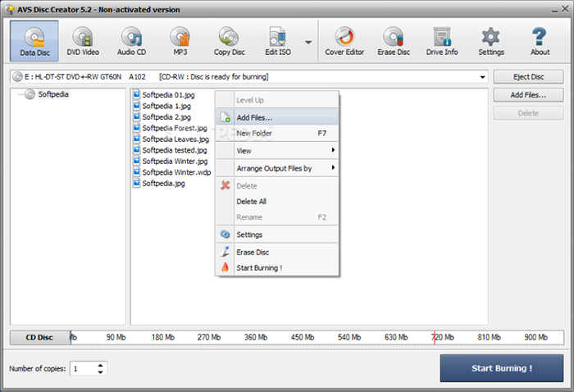Select the Erase Disc toolbar icon
The width and height of the screenshot is (574, 392).
(x=394, y=41)
